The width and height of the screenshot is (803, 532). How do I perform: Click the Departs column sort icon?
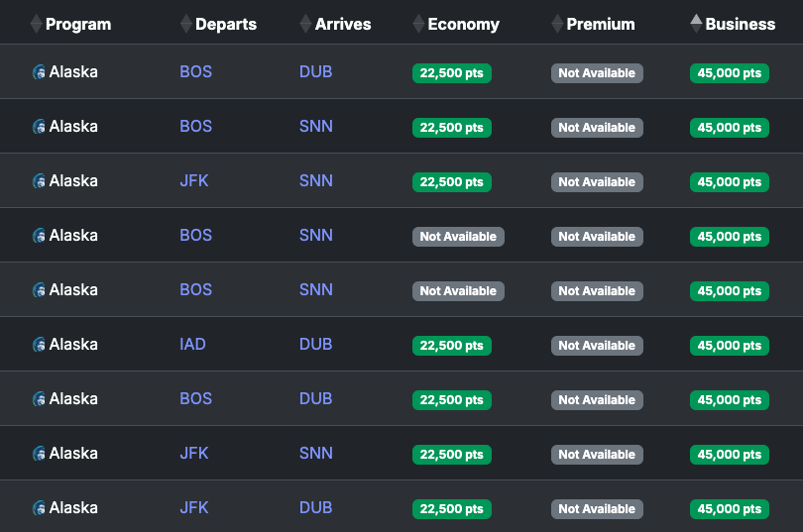click(x=186, y=24)
